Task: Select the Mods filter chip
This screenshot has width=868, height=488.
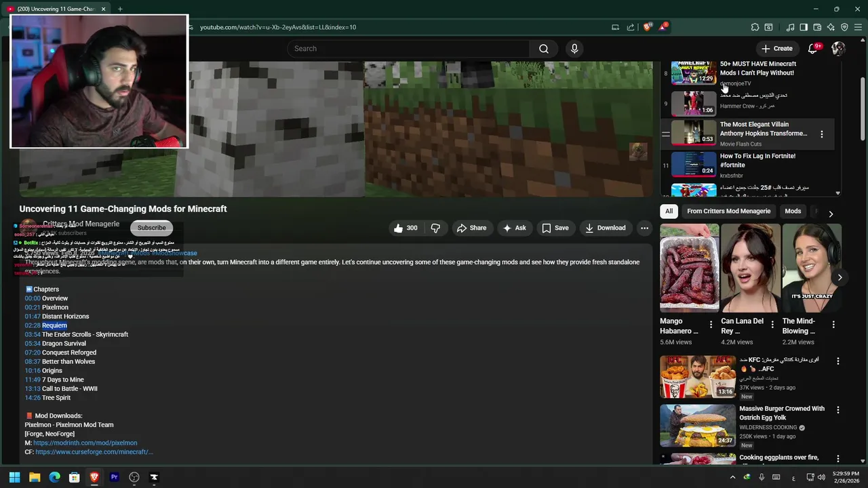Action: [x=793, y=211]
